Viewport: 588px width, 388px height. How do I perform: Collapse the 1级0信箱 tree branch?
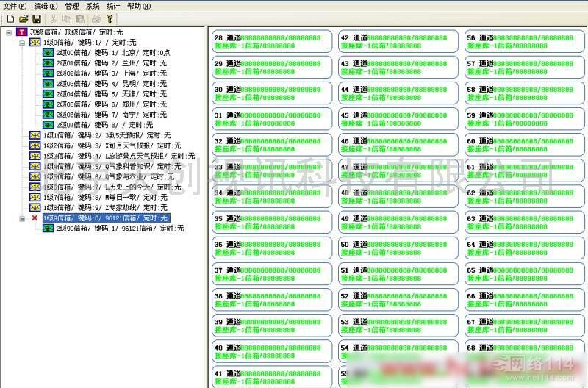tap(22, 43)
